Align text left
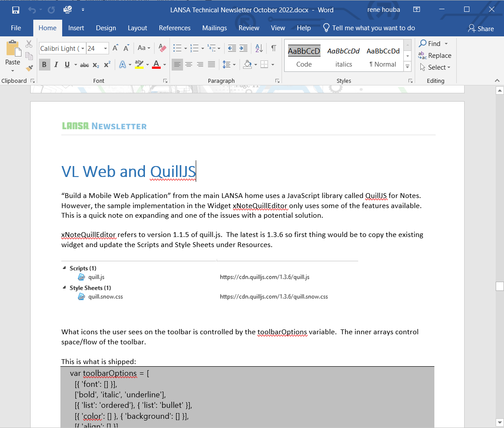Screen dimensions: 504x428 coord(177,65)
